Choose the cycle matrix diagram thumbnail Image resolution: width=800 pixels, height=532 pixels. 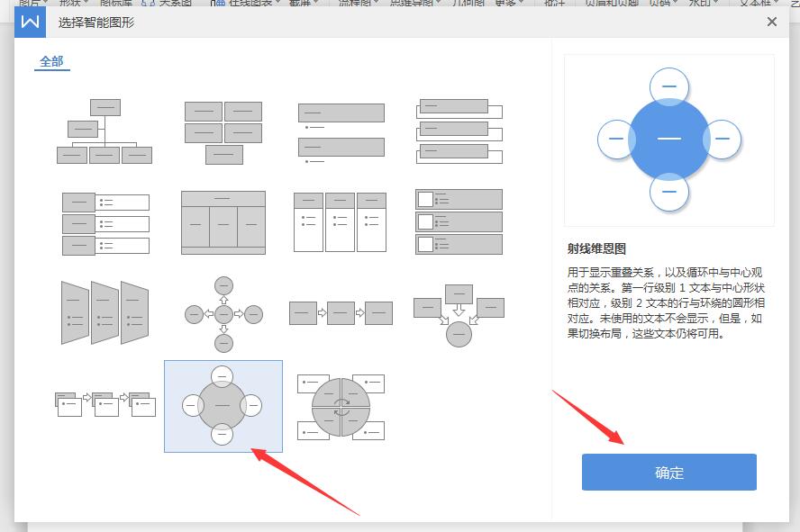click(x=341, y=405)
